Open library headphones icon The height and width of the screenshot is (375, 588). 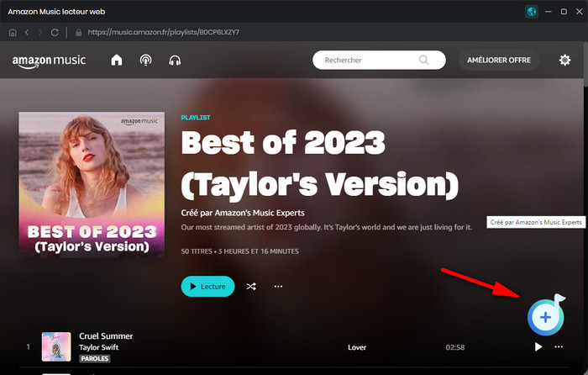[x=175, y=61]
